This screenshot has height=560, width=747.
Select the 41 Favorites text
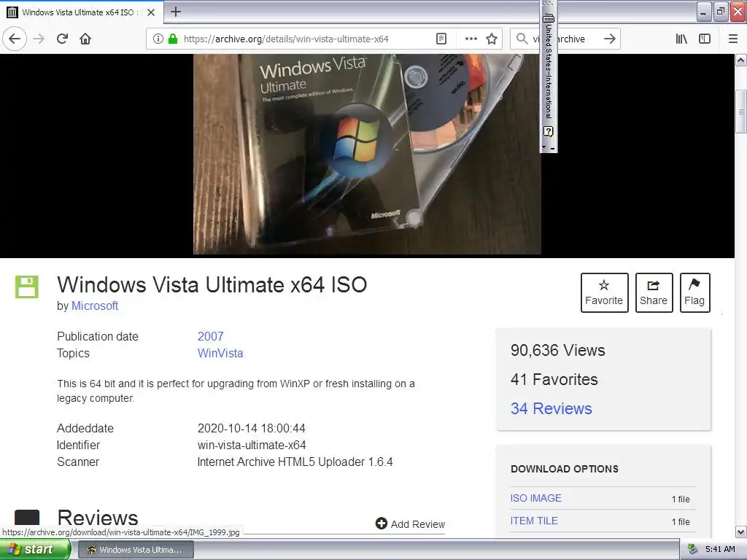point(554,379)
